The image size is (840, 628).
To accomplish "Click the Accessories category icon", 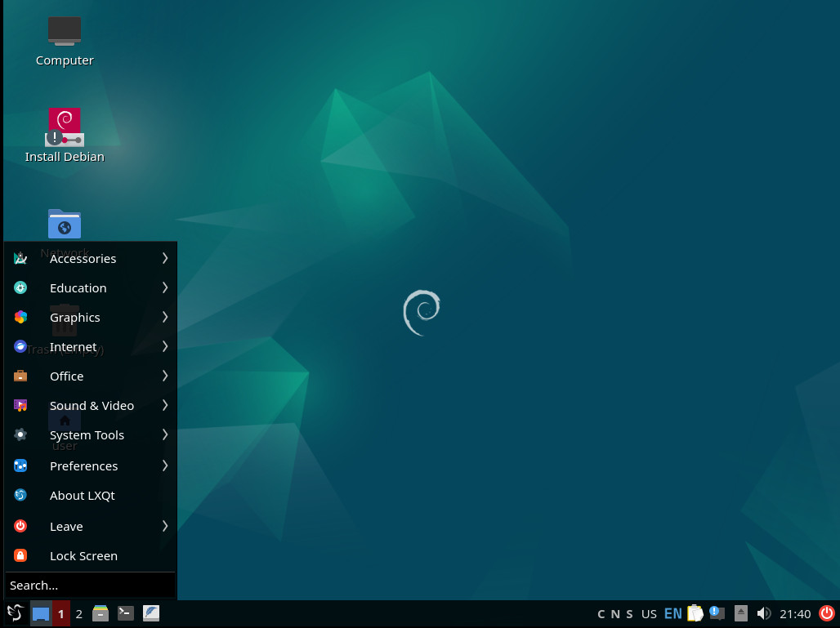I will tap(20, 259).
